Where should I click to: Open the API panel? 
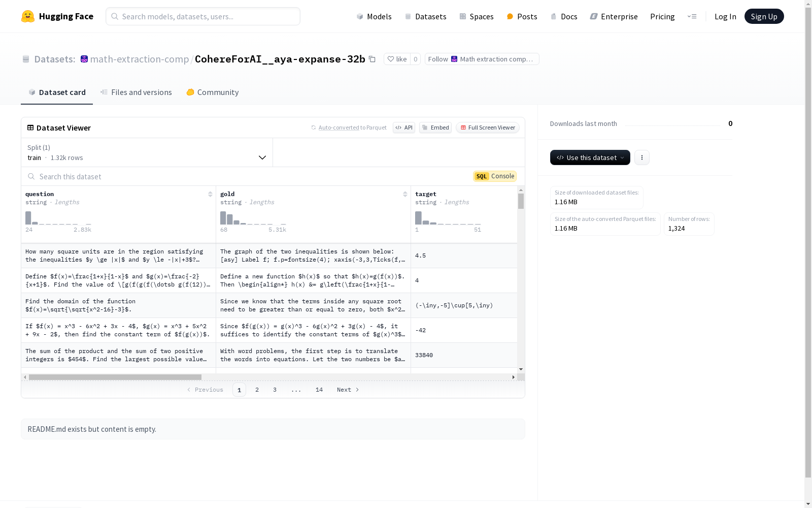pos(404,128)
